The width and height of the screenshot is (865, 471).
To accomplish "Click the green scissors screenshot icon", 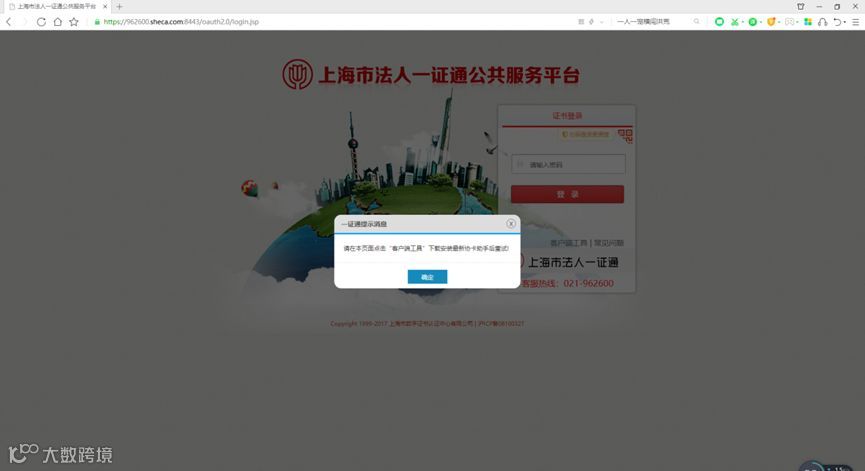I will point(734,22).
